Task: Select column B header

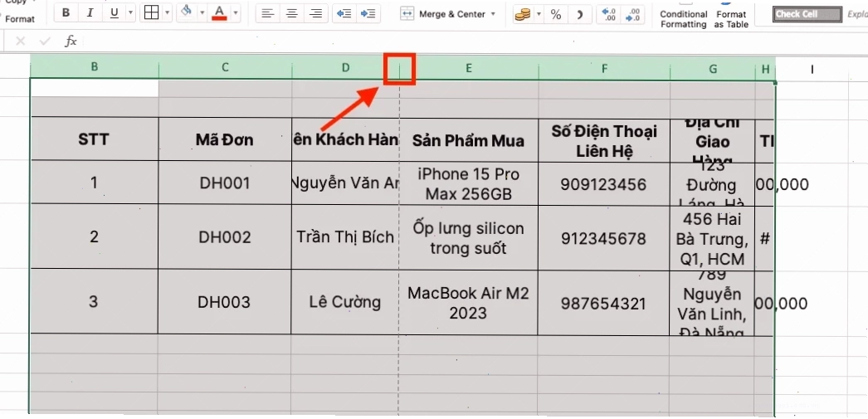Action: (x=95, y=67)
